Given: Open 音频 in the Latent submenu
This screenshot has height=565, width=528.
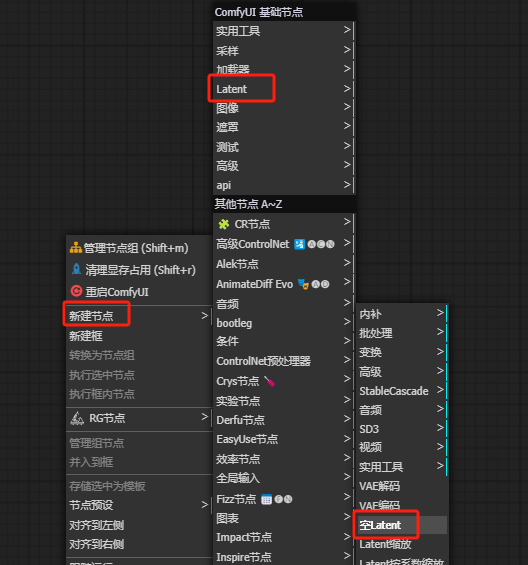Looking at the screenshot, I should (402, 410).
